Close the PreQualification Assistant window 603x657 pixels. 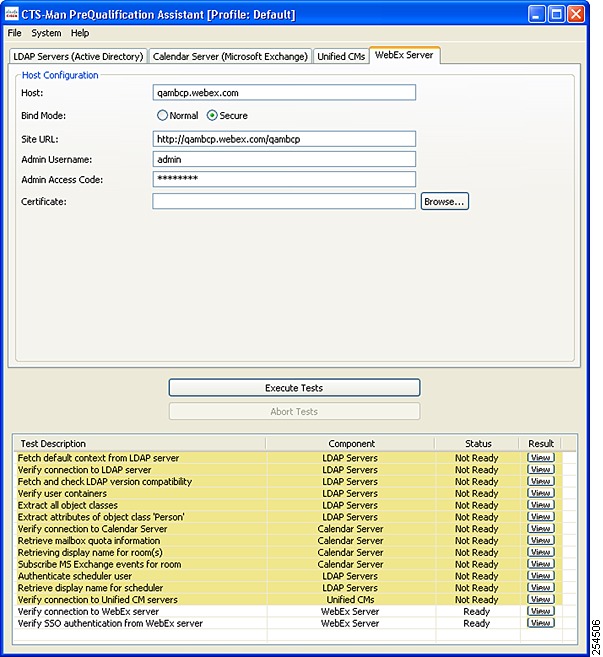click(x=576, y=14)
